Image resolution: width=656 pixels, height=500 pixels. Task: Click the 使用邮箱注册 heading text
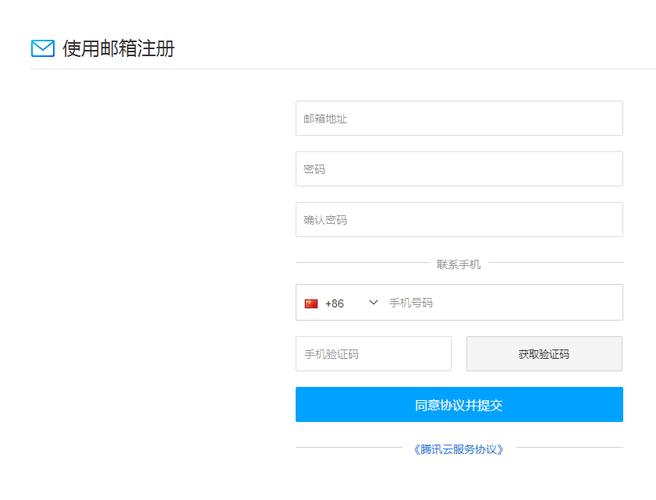tap(118, 49)
